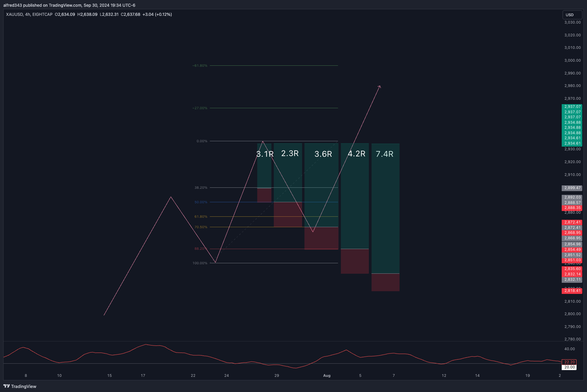Click the blue 50.00% Fibonacci label

tap(201, 202)
